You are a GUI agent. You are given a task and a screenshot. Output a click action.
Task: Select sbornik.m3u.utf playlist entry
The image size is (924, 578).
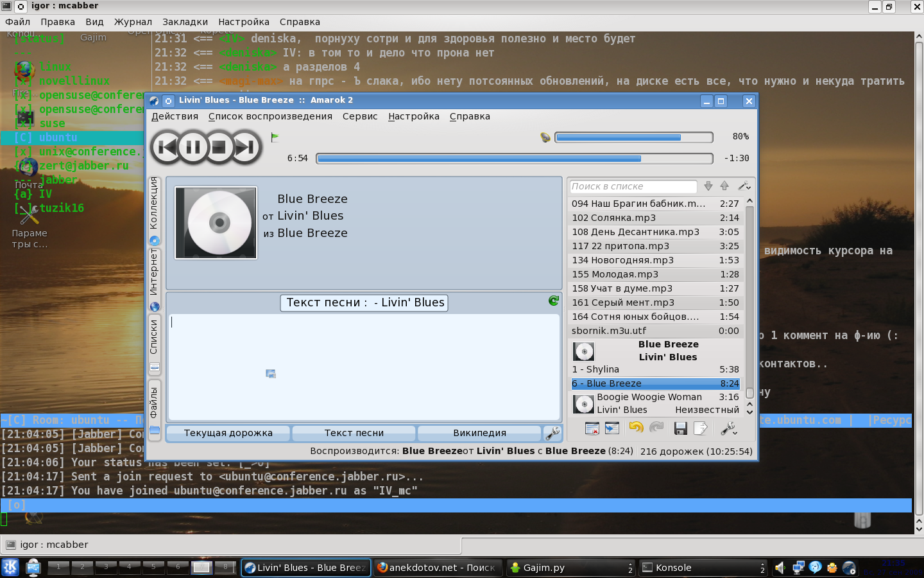tap(655, 331)
